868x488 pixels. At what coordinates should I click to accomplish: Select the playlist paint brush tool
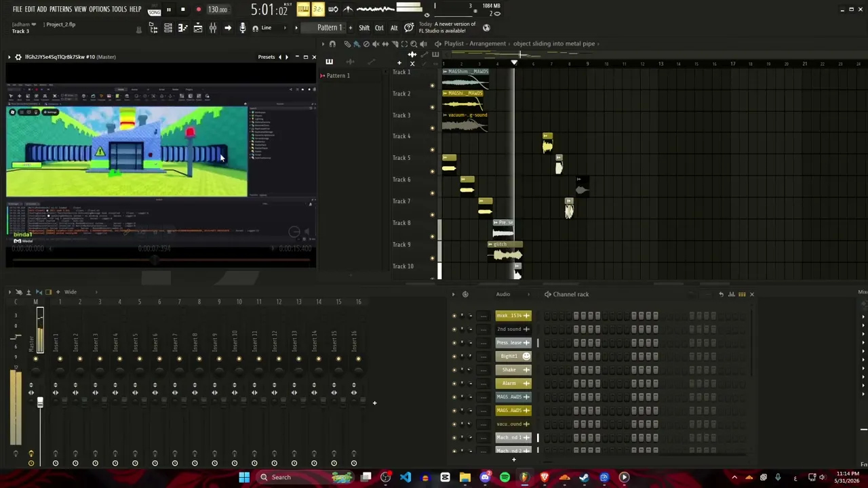[x=357, y=44]
